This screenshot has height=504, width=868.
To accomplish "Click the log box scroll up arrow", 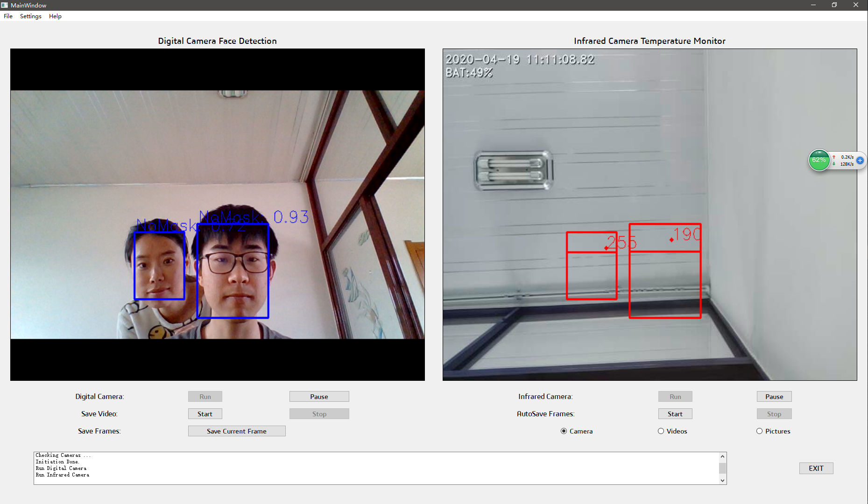I will 722,456.
